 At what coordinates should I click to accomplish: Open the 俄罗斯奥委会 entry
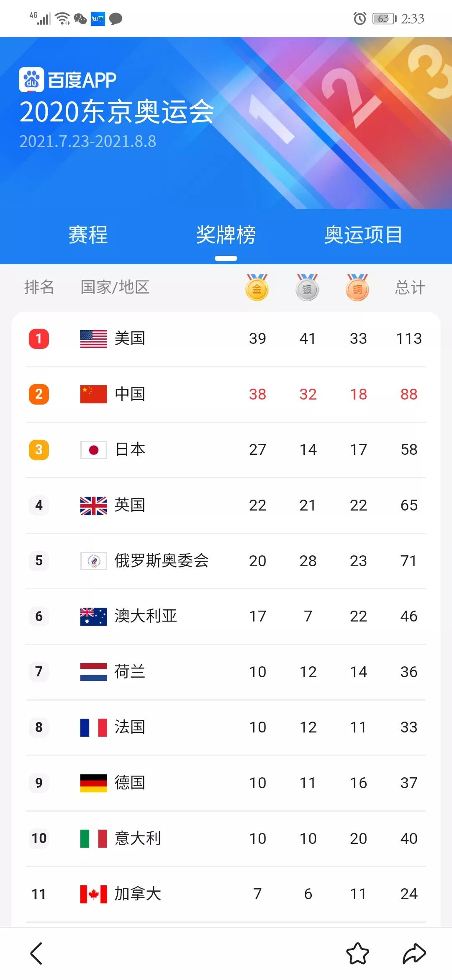[162, 561]
